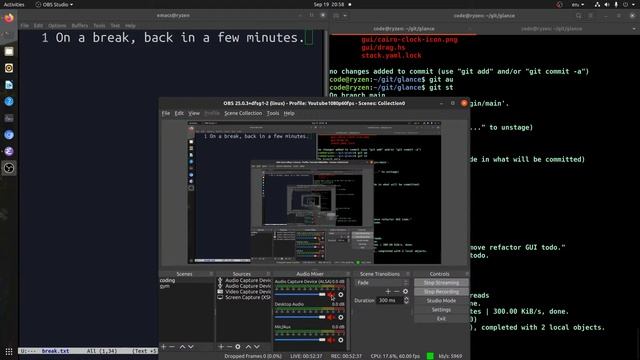The width and height of the screenshot is (640, 360).
Task: Expand terminal tab list dropdown arrow
Action: (634, 29)
